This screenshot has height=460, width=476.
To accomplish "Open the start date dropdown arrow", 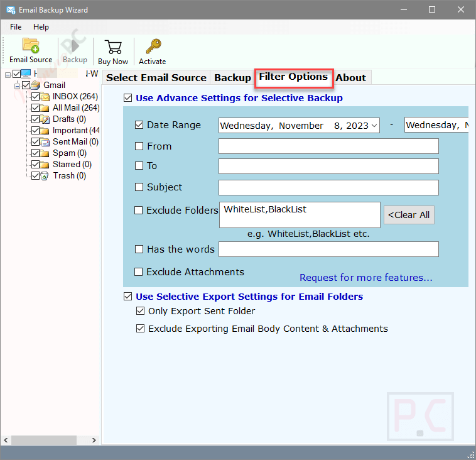I will tap(374, 126).
